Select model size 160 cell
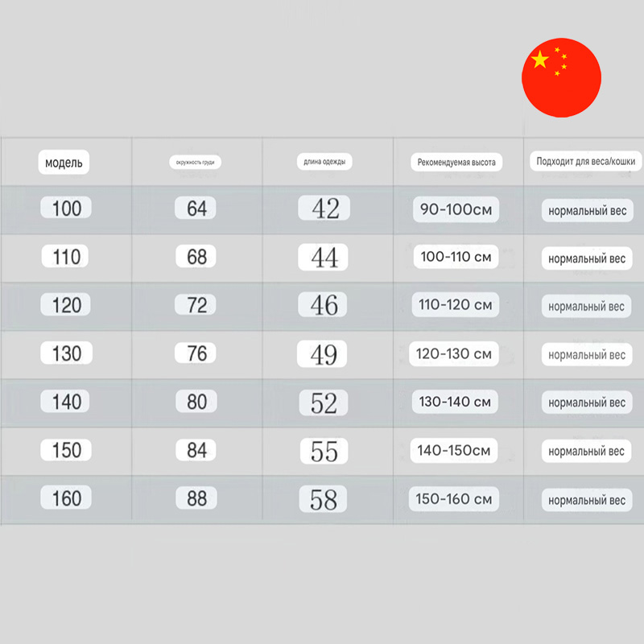This screenshot has height=644, width=644. pos(66,498)
